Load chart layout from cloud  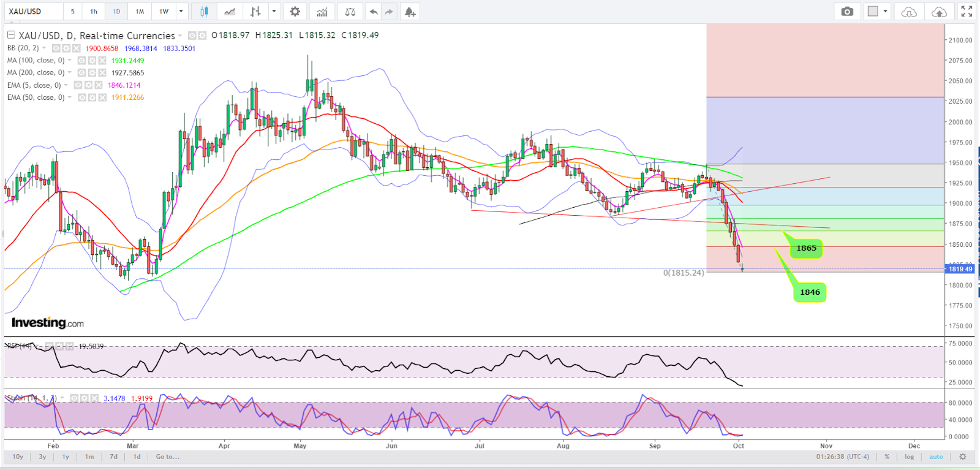pyautogui.click(x=909, y=12)
